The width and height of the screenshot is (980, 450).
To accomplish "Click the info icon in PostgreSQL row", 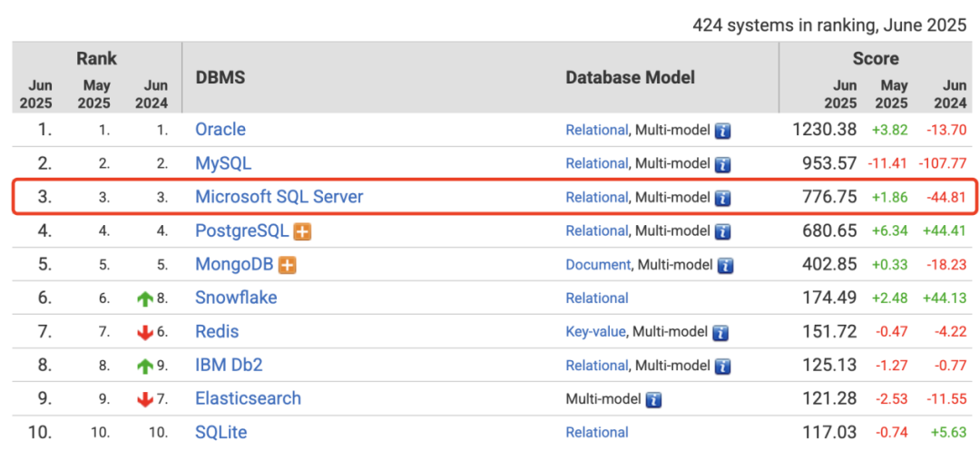I will [x=723, y=232].
